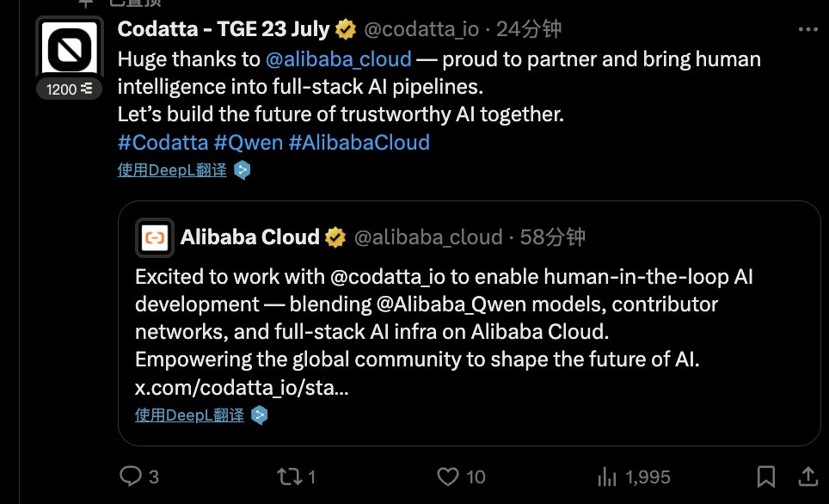
Task: Open the #AlibabaCloud hashtag
Action: (x=359, y=142)
